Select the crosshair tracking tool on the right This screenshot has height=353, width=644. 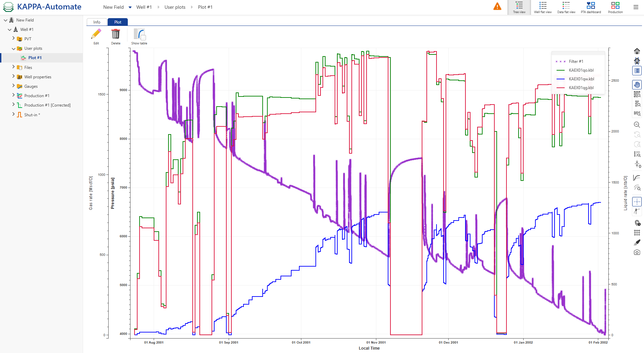pyautogui.click(x=637, y=202)
